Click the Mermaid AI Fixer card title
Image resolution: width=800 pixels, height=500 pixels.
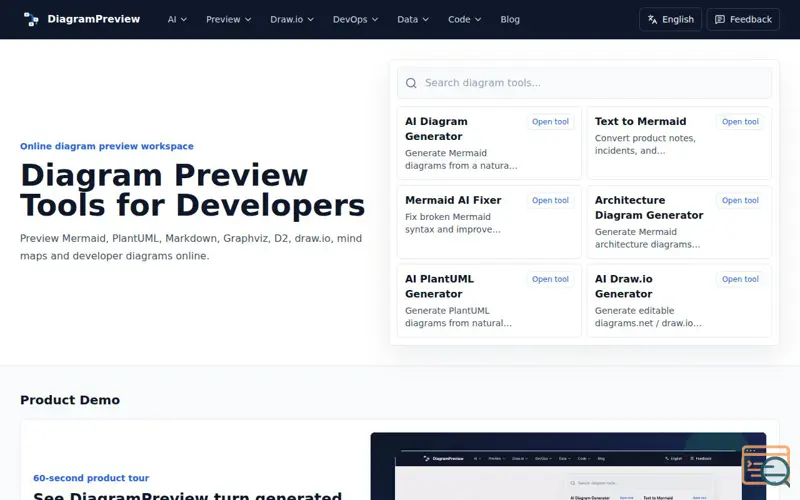pos(453,200)
